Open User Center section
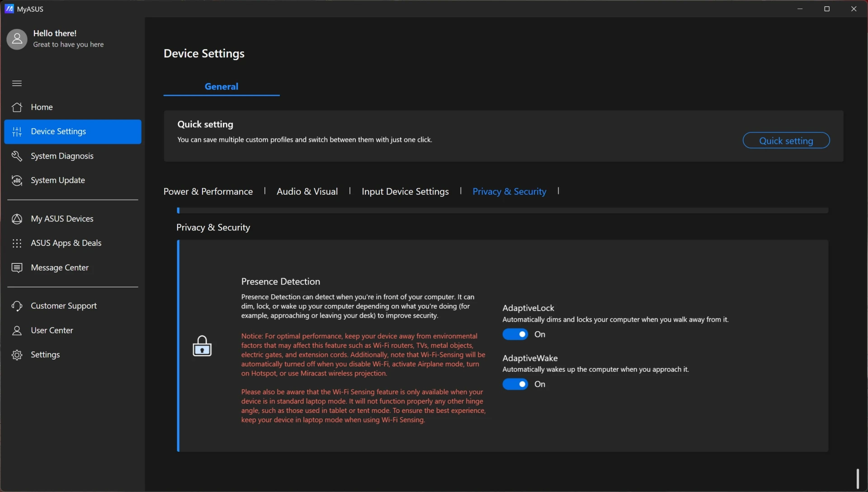Image resolution: width=868 pixels, height=492 pixels. [x=73, y=330]
